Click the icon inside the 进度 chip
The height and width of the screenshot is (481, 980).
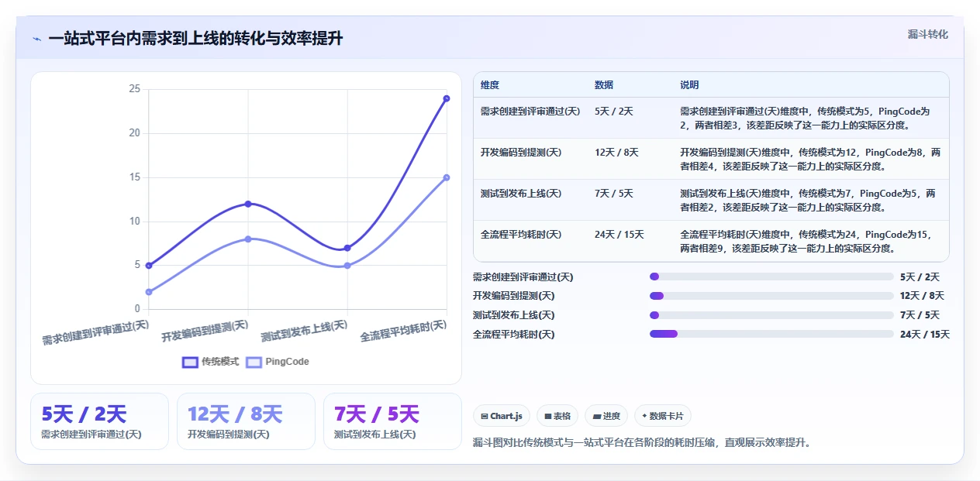[x=596, y=416]
